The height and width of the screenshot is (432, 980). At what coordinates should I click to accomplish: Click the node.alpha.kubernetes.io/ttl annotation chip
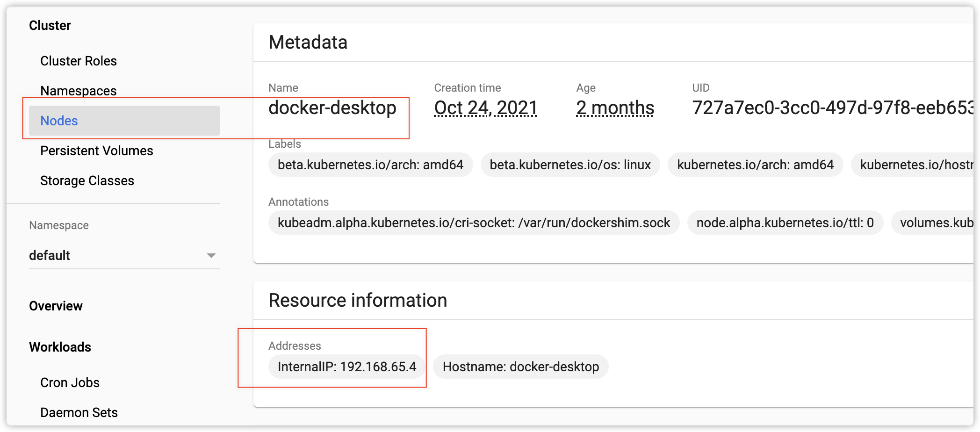click(x=785, y=223)
